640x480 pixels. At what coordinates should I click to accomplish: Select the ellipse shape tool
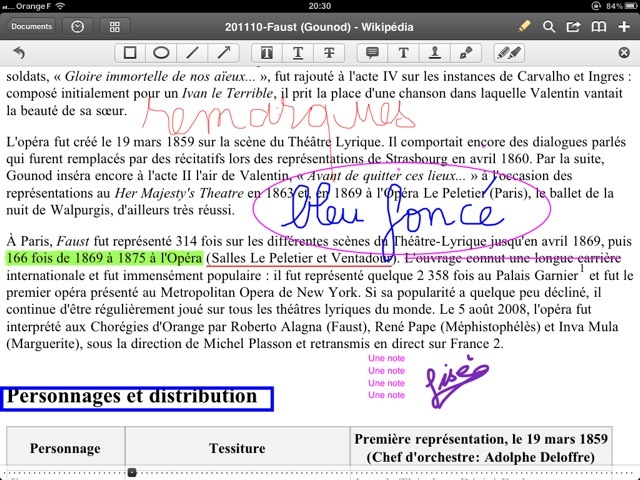tap(160, 52)
